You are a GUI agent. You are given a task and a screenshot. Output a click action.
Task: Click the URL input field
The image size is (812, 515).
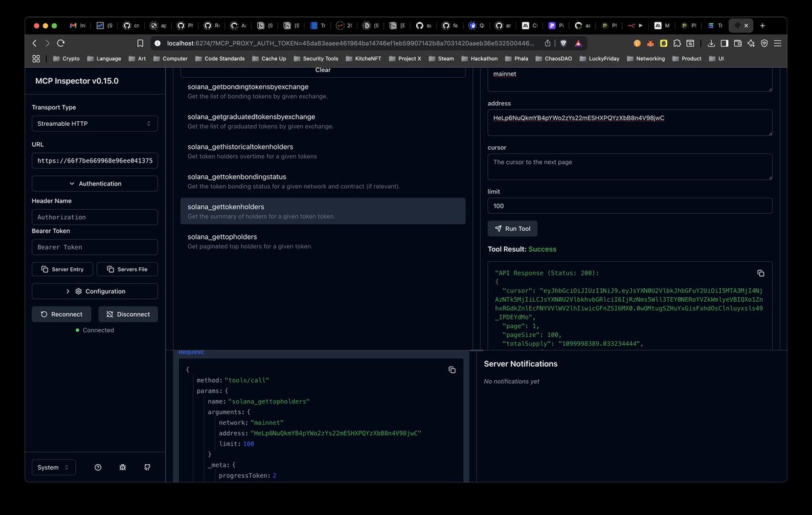(95, 160)
